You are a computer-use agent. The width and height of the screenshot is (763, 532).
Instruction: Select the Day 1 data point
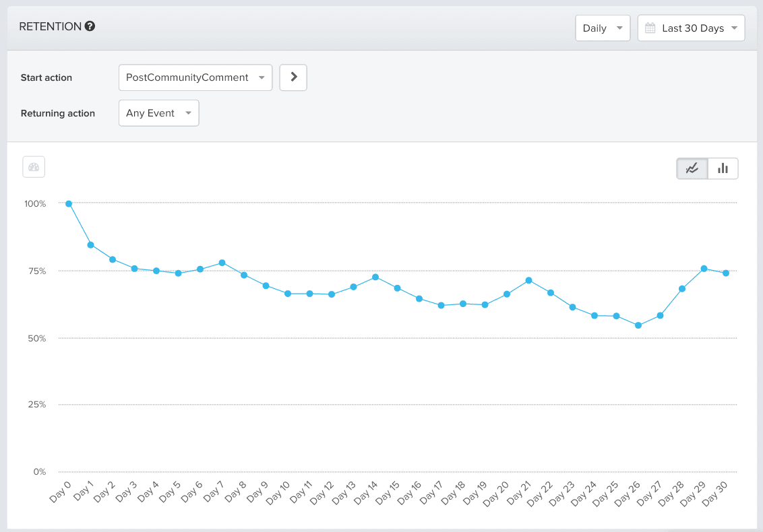pyautogui.click(x=90, y=244)
